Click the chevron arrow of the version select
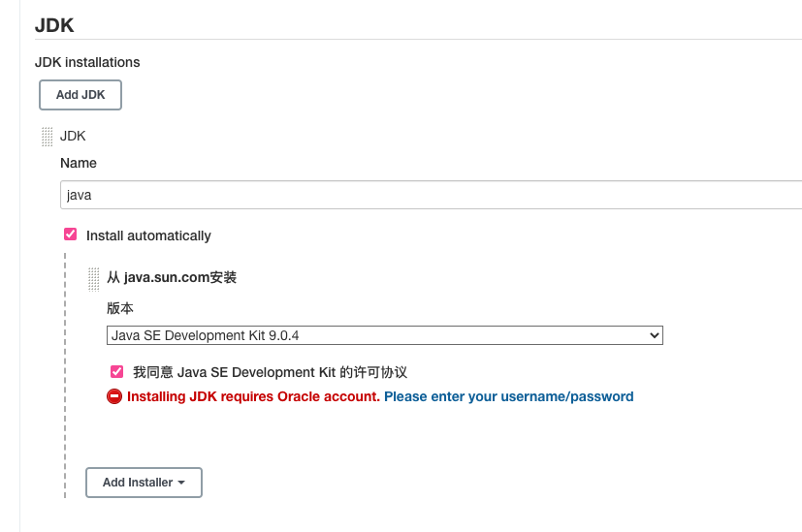 coord(654,335)
